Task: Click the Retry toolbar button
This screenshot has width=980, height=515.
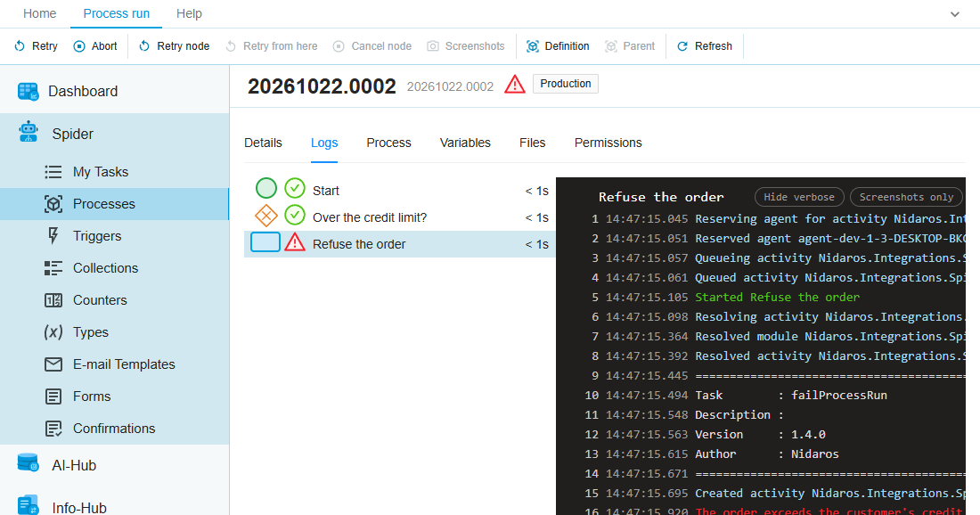Action: tap(36, 46)
